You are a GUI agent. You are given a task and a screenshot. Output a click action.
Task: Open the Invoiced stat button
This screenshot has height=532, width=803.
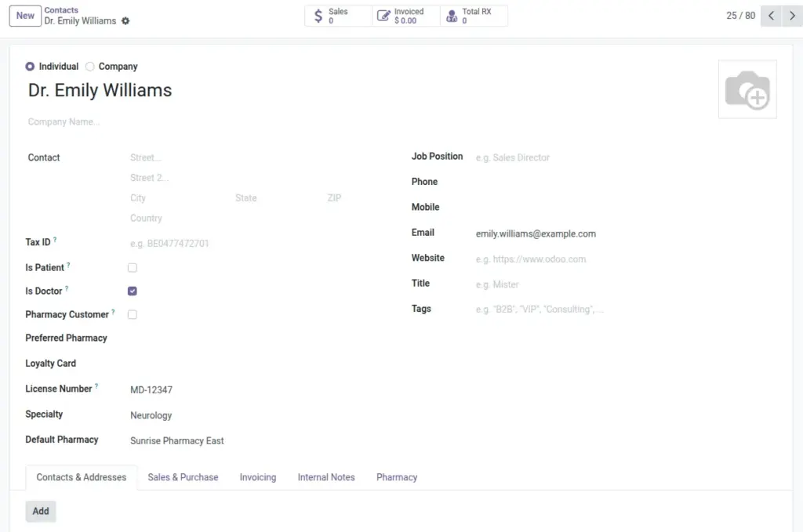pos(406,16)
